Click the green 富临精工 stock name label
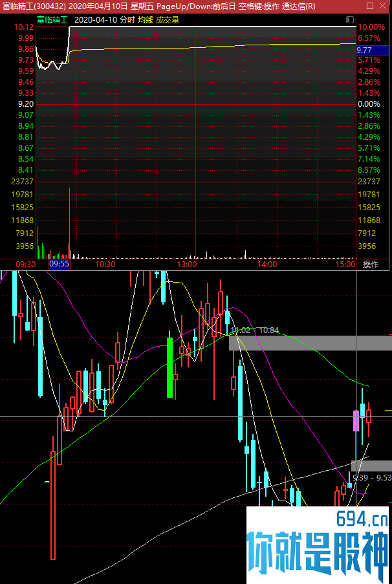Viewport: 392px width, 584px height. coord(52,20)
